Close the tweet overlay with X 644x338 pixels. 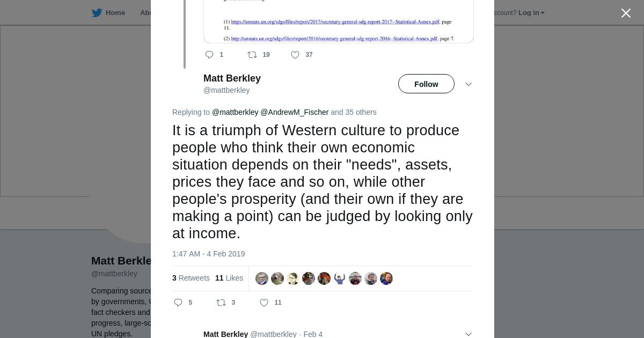tap(626, 13)
